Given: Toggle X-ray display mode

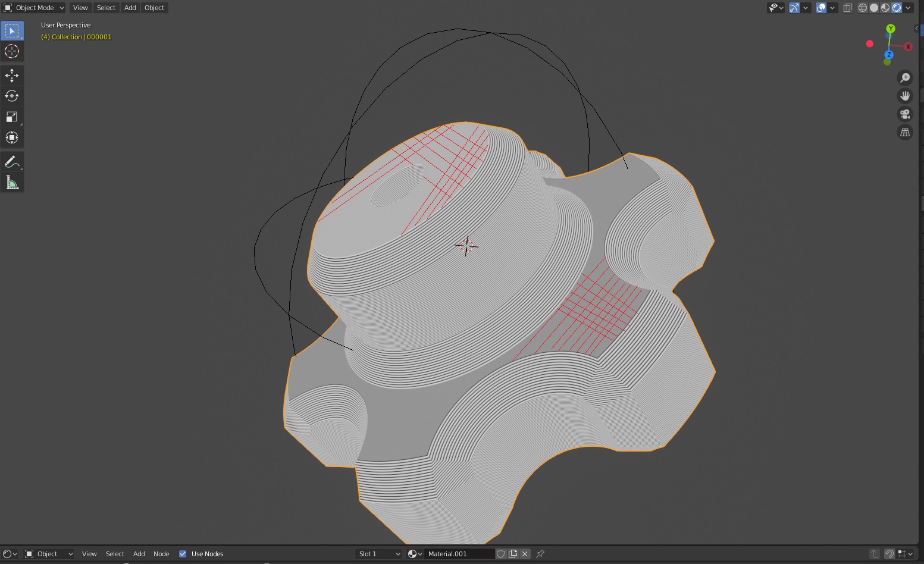Looking at the screenshot, I should tap(848, 8).
